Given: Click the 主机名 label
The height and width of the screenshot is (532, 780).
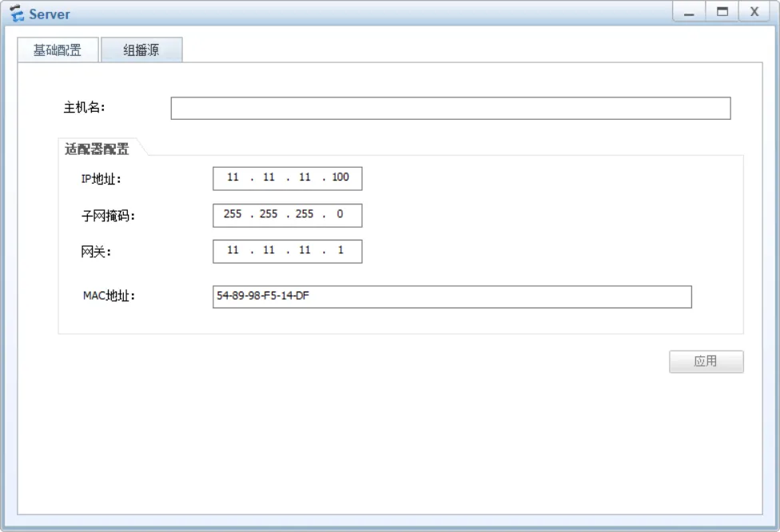Looking at the screenshot, I should [x=84, y=107].
